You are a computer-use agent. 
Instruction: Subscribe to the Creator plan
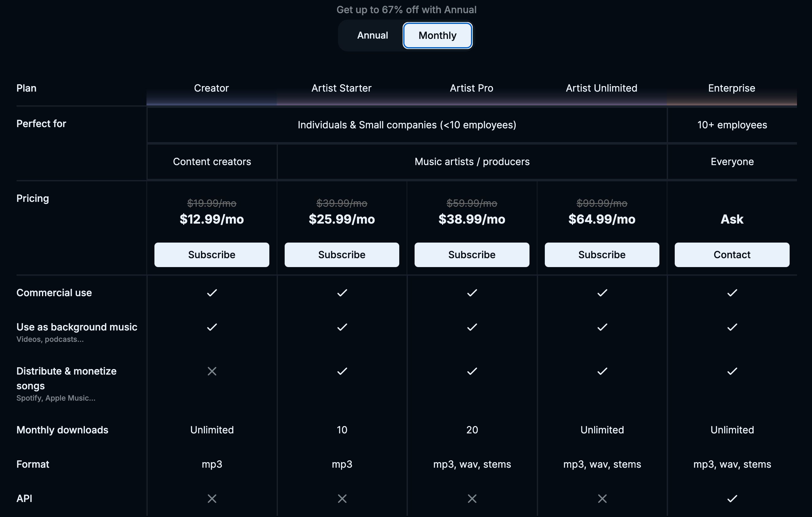211,255
